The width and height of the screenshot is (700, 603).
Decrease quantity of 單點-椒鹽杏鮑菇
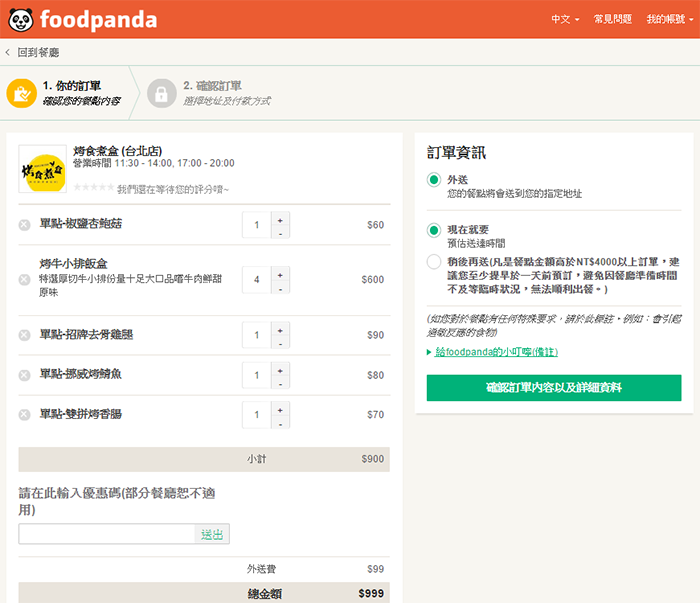pyautogui.click(x=280, y=233)
